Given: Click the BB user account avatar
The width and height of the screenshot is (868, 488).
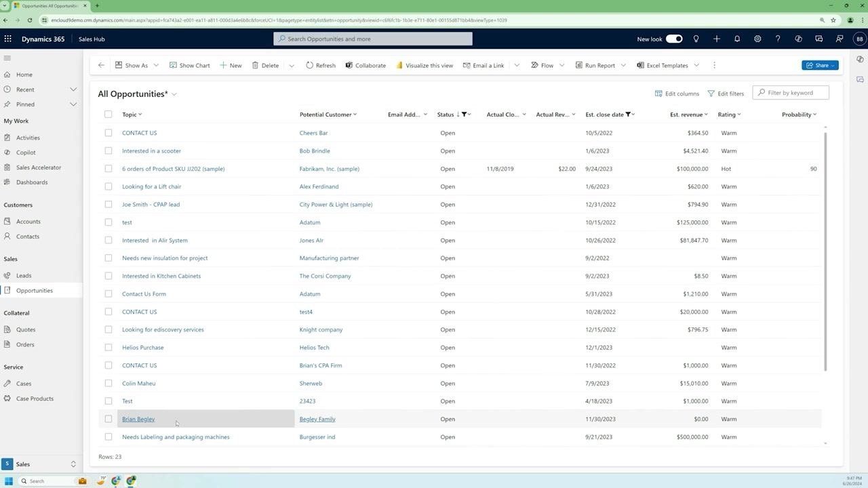Looking at the screenshot, I should 860,39.
